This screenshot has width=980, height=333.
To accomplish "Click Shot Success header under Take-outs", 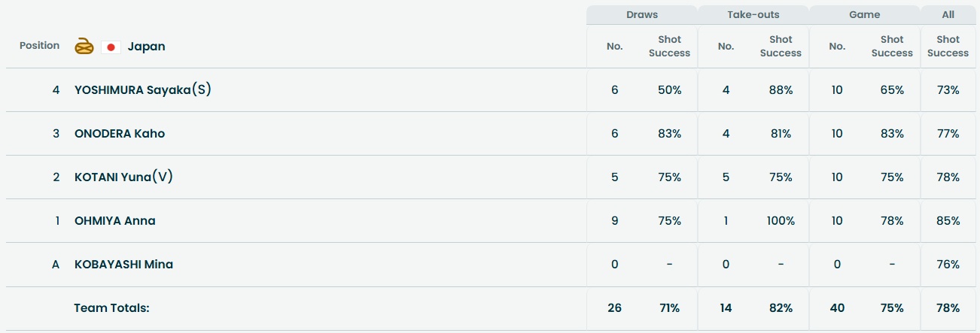I will [781, 46].
